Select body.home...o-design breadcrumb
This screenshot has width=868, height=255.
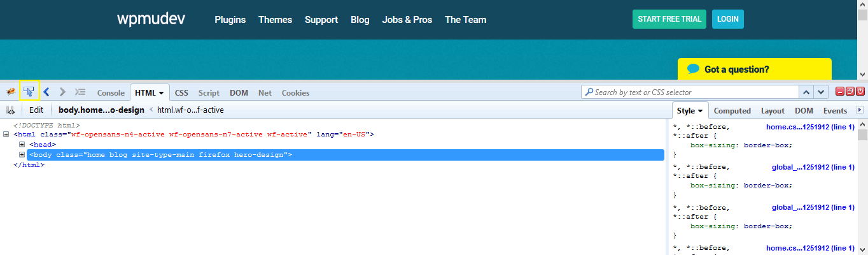pyautogui.click(x=101, y=110)
